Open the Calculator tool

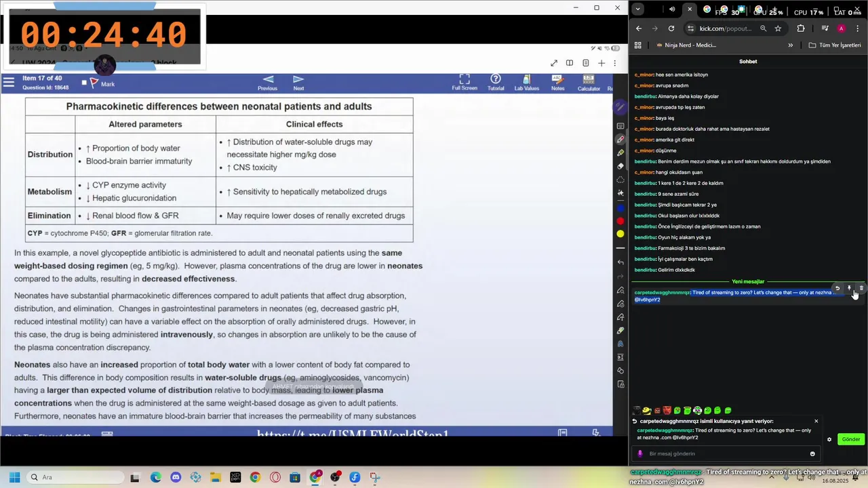pos(589,83)
